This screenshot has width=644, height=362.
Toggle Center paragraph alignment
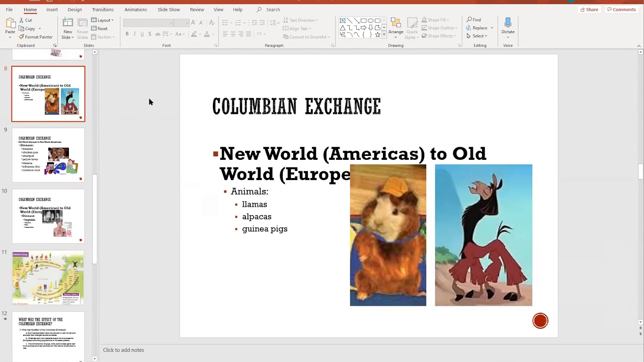click(233, 34)
